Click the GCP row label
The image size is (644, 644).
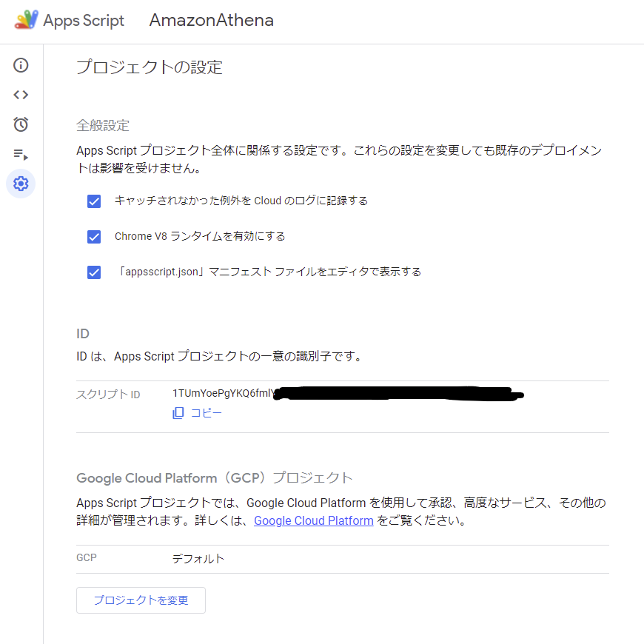[87, 557]
